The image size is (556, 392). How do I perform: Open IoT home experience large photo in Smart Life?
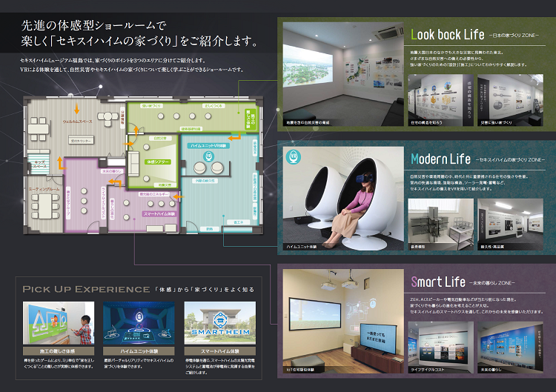pos(343,321)
